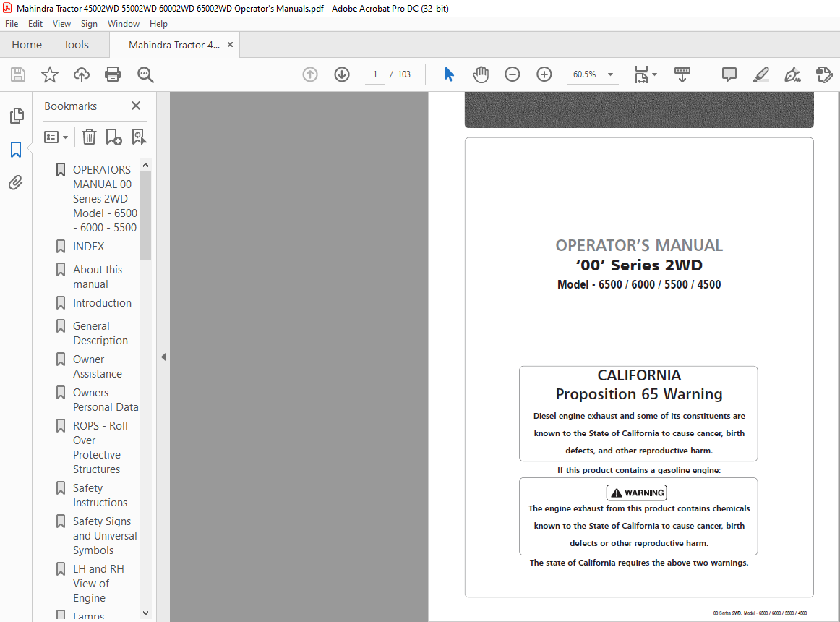Image resolution: width=840 pixels, height=622 pixels.
Task: Open the Sign menu
Action: [x=89, y=24]
